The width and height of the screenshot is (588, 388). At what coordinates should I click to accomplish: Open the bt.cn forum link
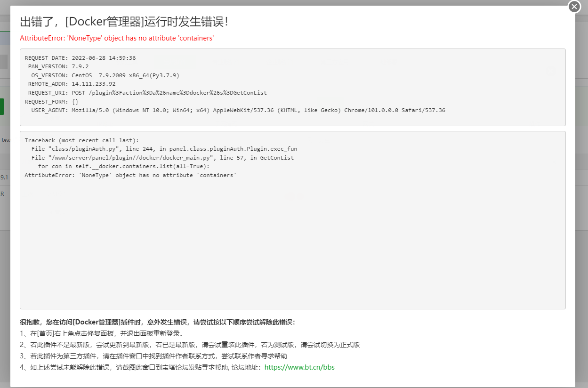(299, 367)
